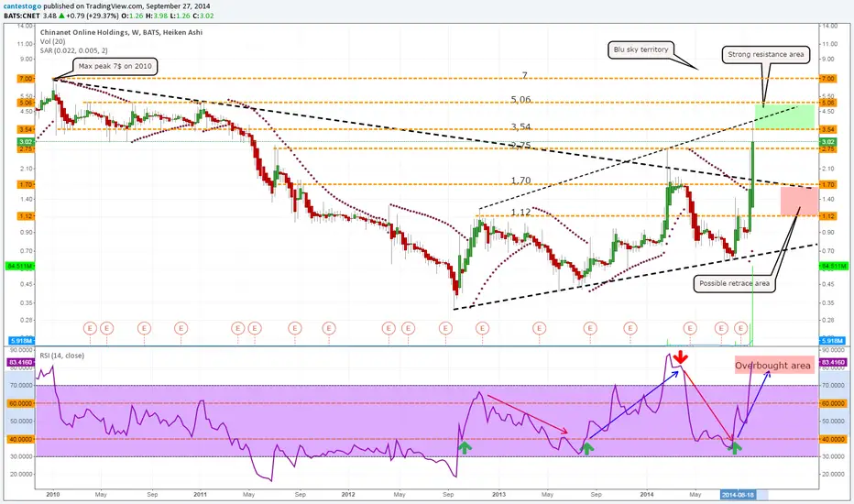Click the green 84.511M volume label on the left axis
This screenshot has width=854, height=504.
pyautogui.click(x=20, y=266)
